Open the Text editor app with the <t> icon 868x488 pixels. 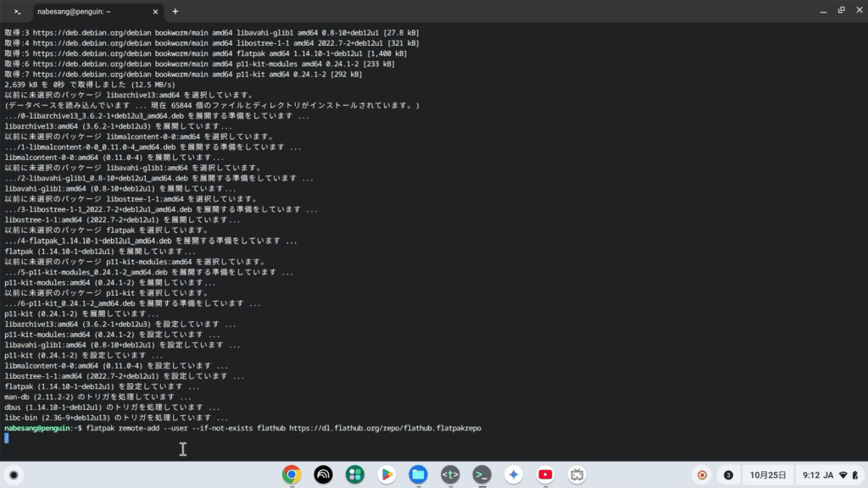pyautogui.click(x=449, y=474)
